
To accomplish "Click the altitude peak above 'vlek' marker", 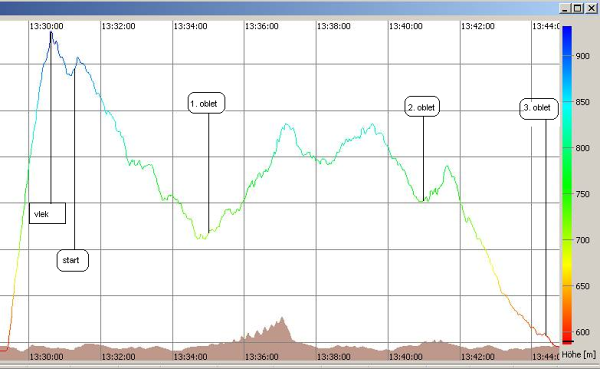I will [51, 33].
